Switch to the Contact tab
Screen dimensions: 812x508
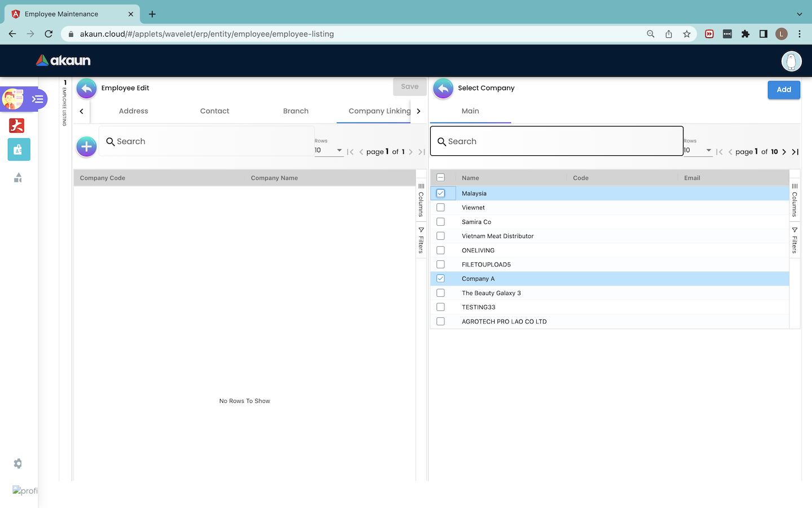pyautogui.click(x=214, y=111)
